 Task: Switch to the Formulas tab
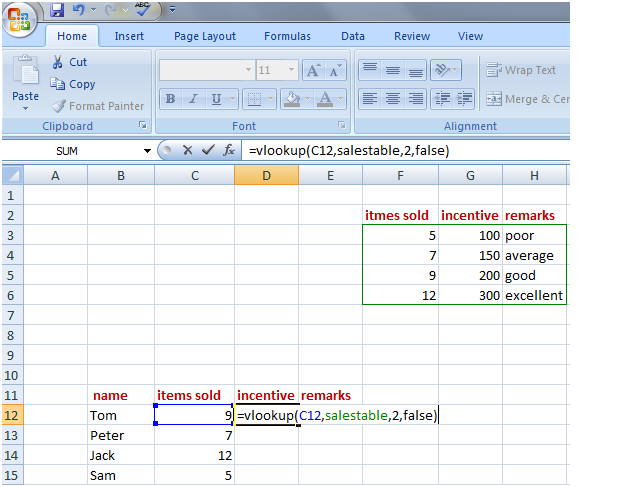(287, 36)
